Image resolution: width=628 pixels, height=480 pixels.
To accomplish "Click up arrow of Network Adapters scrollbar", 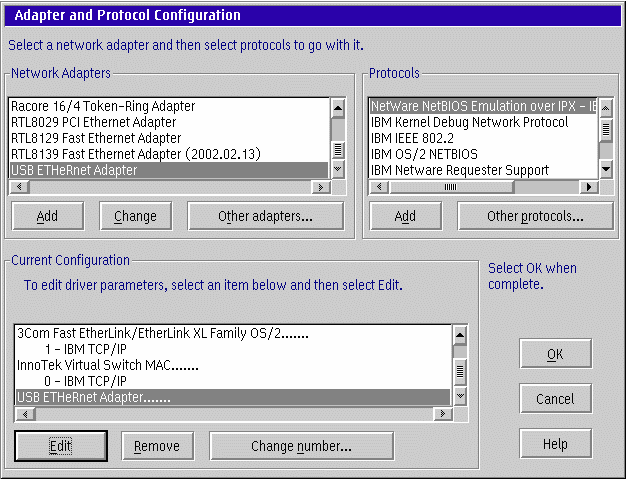I will point(338,108).
